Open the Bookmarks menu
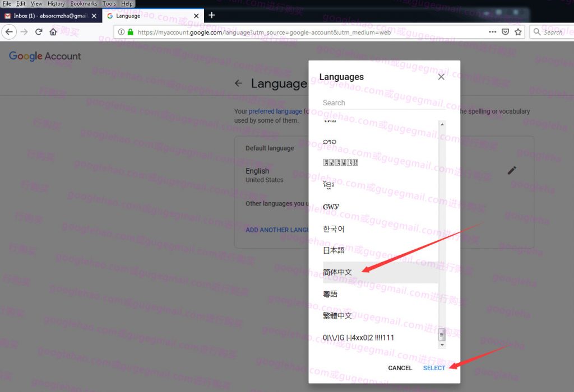This screenshot has width=574, height=392. pyautogui.click(x=84, y=4)
